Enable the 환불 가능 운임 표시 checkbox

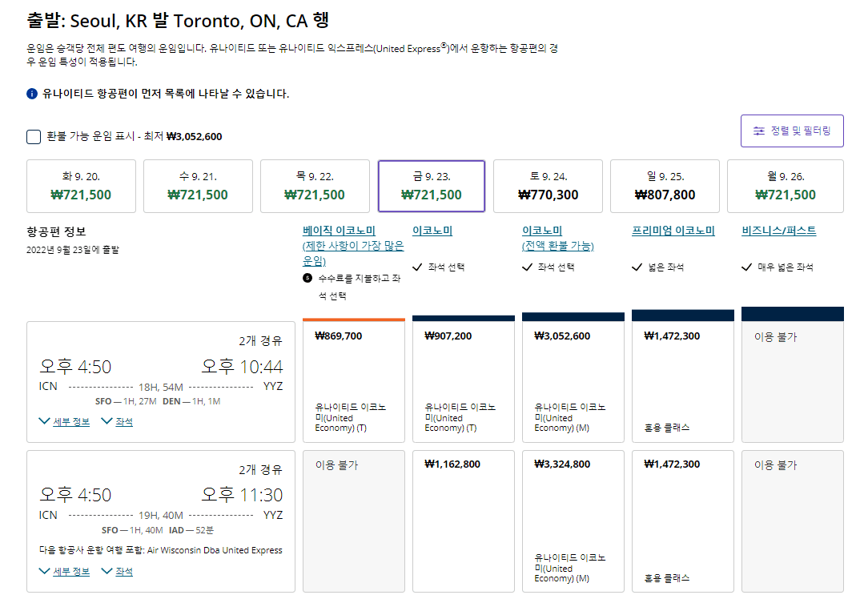coord(33,136)
